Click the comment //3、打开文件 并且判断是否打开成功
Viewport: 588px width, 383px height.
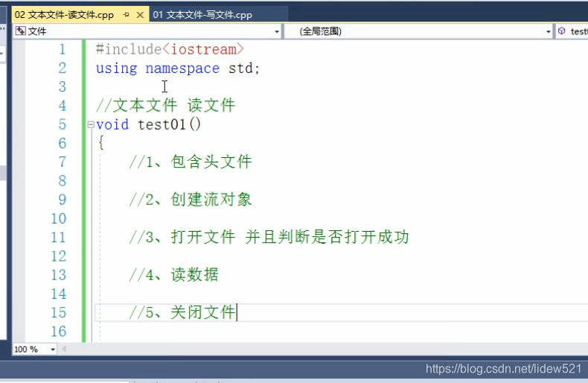269,237
